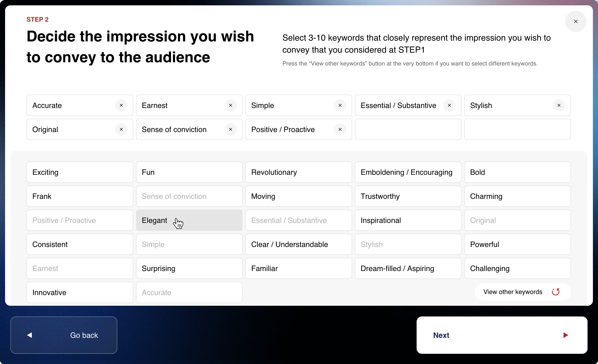Delete Simple from selected keywords
The image size is (598, 364).
pos(340,105)
